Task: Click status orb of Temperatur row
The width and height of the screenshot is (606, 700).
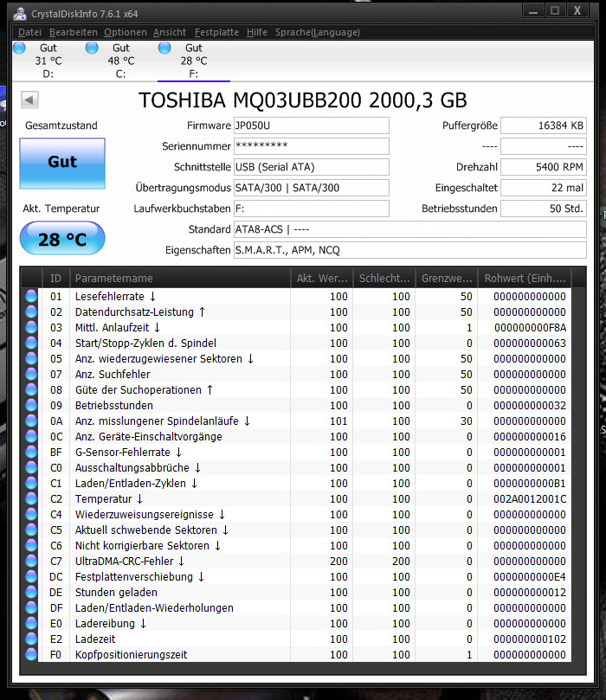Action: point(31,499)
